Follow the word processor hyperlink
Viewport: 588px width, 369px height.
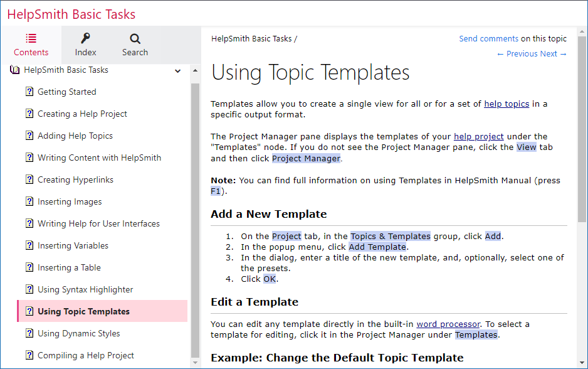[448, 324]
